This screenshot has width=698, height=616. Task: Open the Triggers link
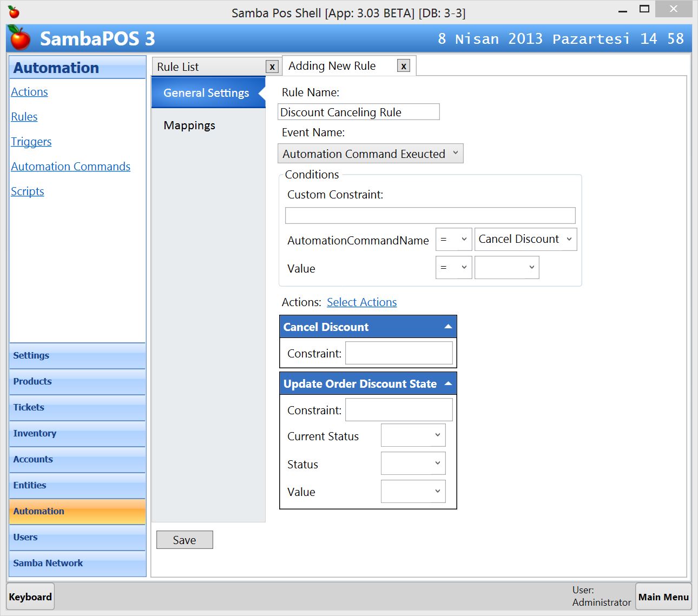31,142
